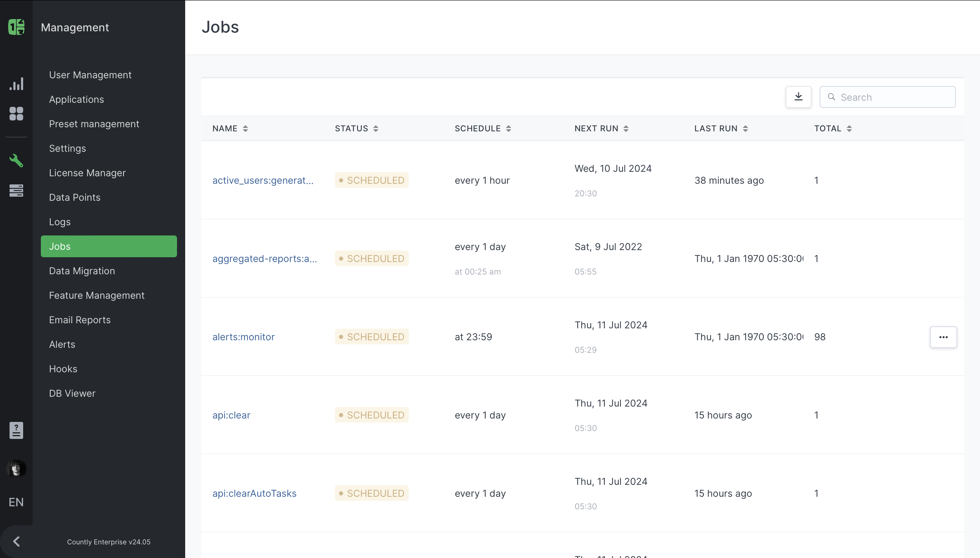Click SCHEDULED status of active_users job

(x=371, y=180)
